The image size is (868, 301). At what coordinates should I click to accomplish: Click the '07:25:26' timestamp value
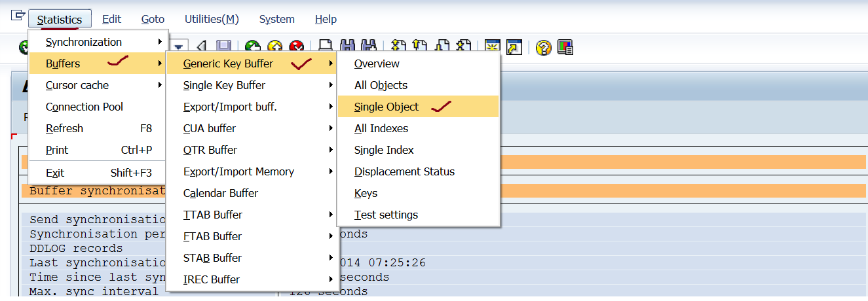[397, 263]
